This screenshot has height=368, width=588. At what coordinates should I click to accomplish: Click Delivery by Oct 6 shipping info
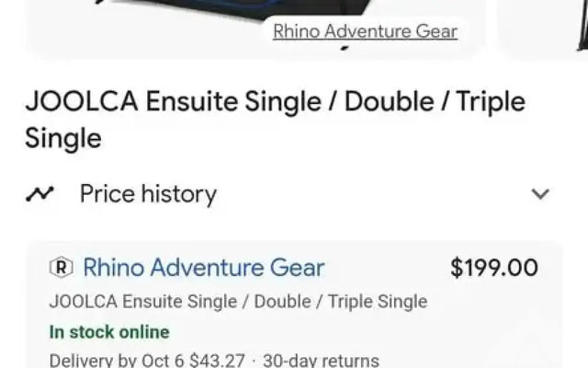click(x=147, y=361)
